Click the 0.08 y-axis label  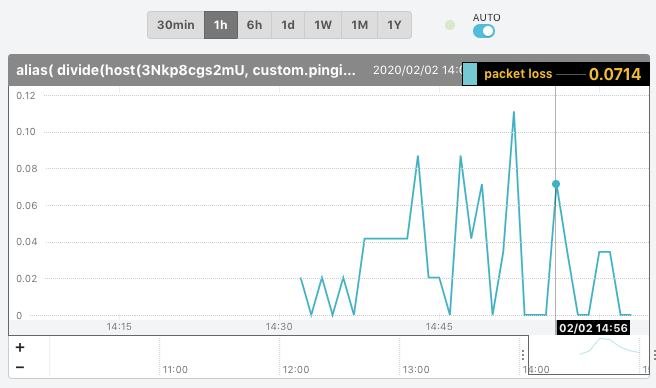pos(26,169)
